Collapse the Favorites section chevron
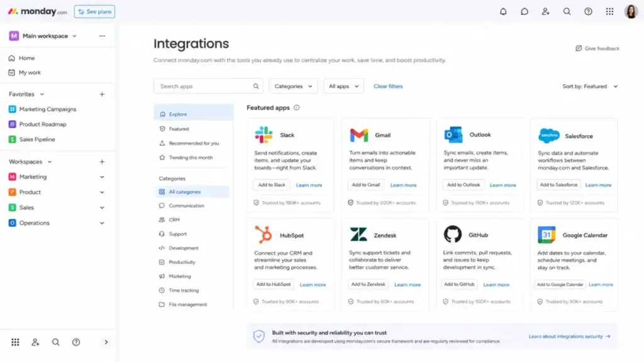The image size is (644, 362). [42, 94]
